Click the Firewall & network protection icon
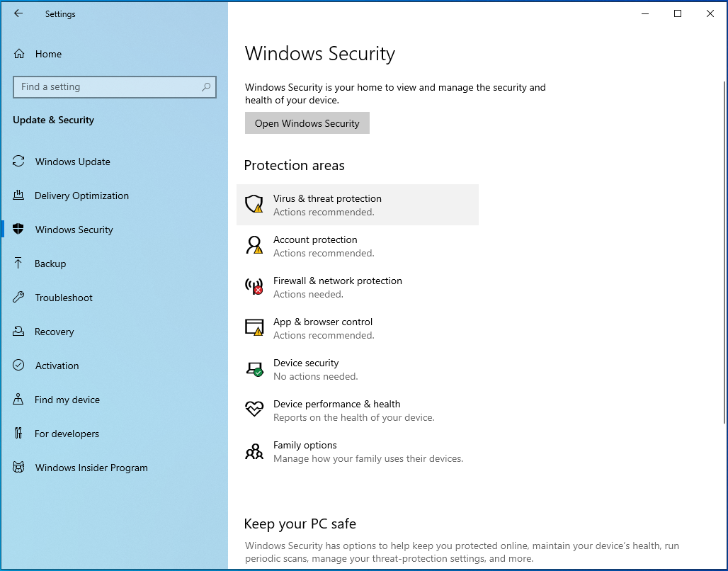728x571 pixels. (254, 287)
